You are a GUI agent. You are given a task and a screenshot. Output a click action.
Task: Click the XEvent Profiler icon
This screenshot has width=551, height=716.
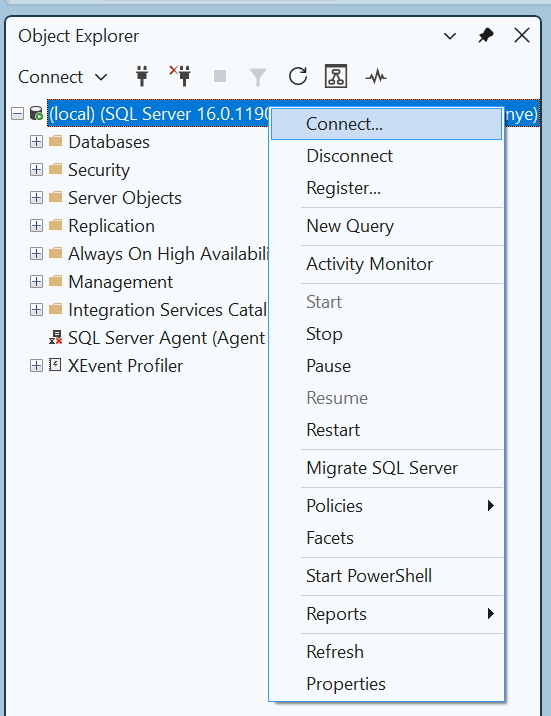coord(55,365)
